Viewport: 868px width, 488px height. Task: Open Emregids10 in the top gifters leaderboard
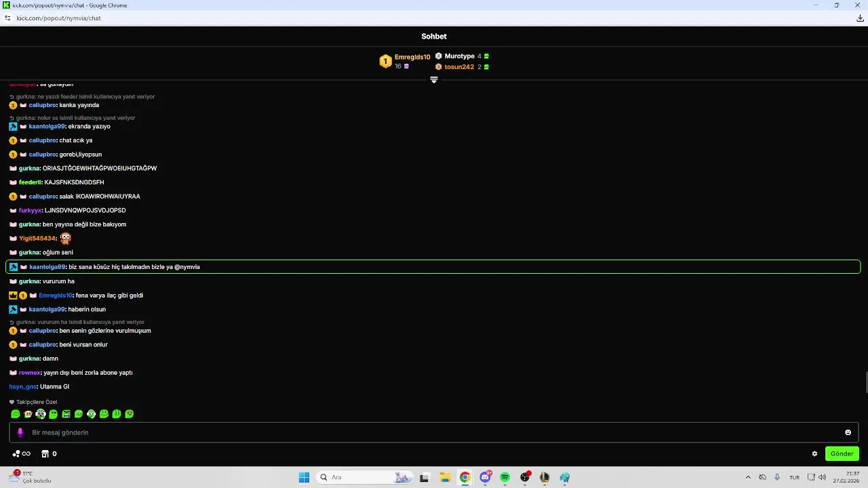pyautogui.click(x=412, y=57)
